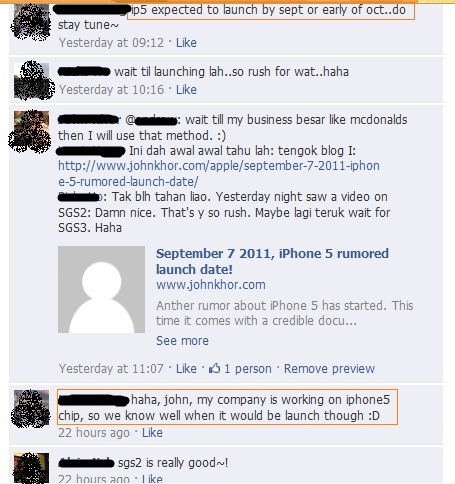
Task: Like the iphone5 chip comment
Action: (x=152, y=433)
